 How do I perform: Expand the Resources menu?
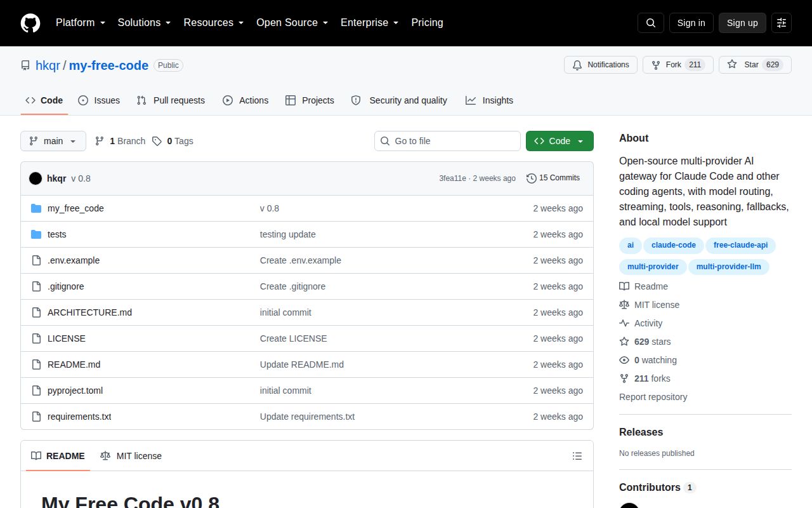point(214,23)
